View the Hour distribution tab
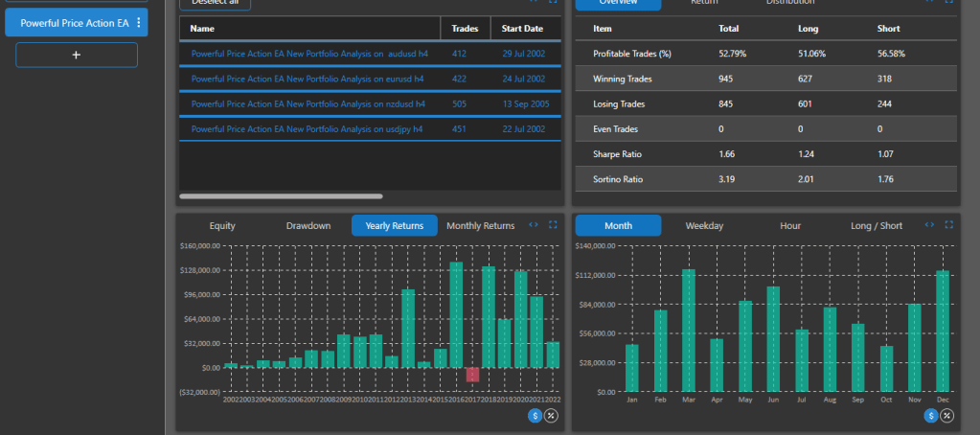Viewport: 980px width, 435px height. (790, 226)
